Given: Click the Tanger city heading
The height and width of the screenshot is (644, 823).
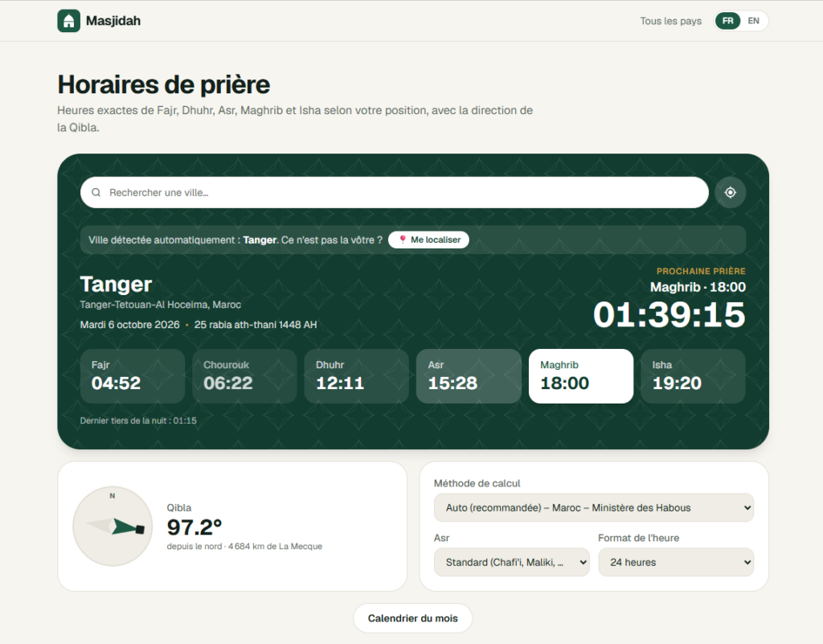Looking at the screenshot, I should [116, 285].
